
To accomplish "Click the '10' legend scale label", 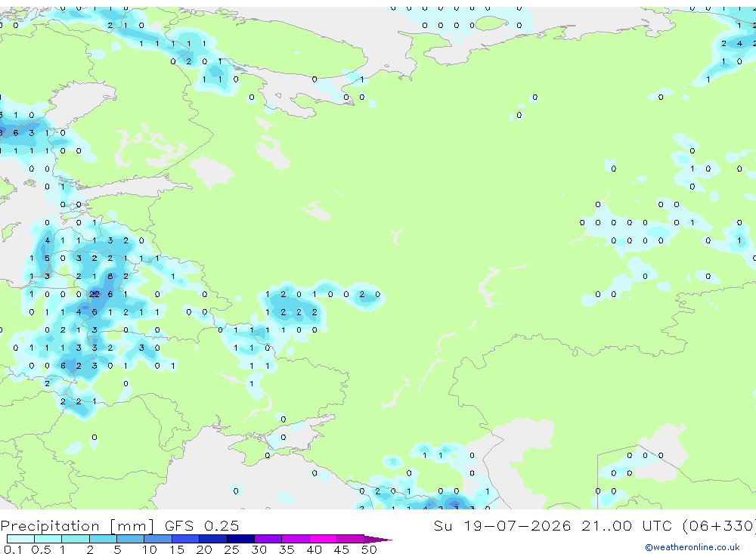I will coord(149,549).
